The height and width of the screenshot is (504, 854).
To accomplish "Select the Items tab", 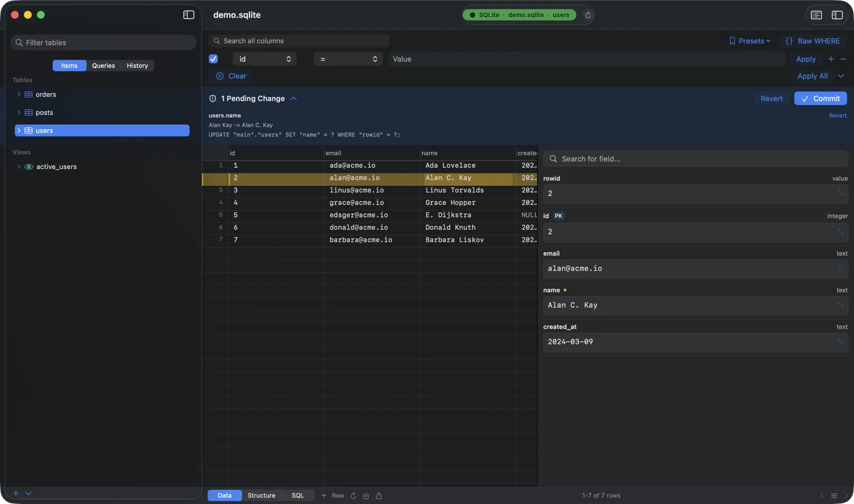I will click(x=69, y=66).
